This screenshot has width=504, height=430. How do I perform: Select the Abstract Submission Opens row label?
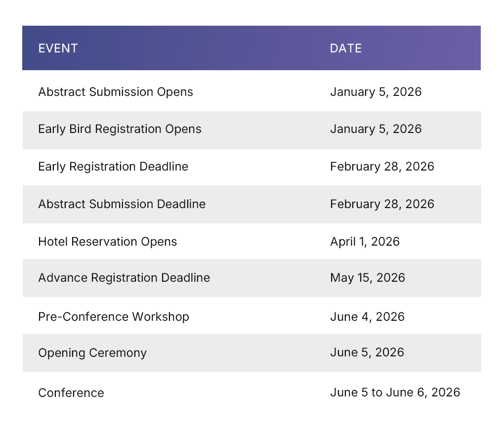click(x=116, y=92)
